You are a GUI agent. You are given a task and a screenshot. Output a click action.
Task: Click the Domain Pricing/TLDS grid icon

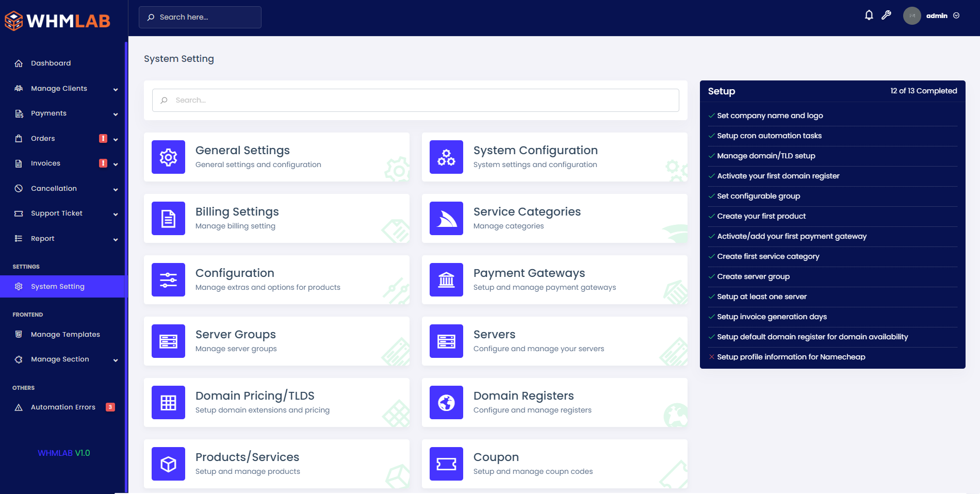168,403
